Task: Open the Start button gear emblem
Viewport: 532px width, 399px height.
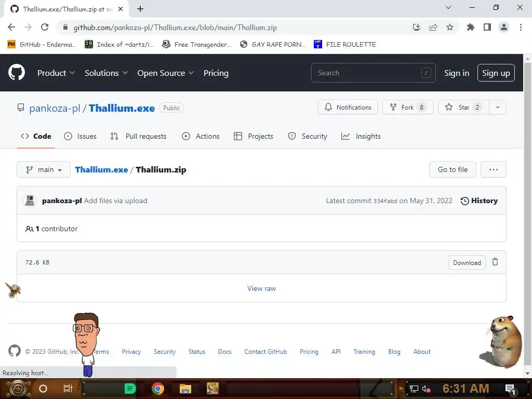Action: [x=18, y=389]
